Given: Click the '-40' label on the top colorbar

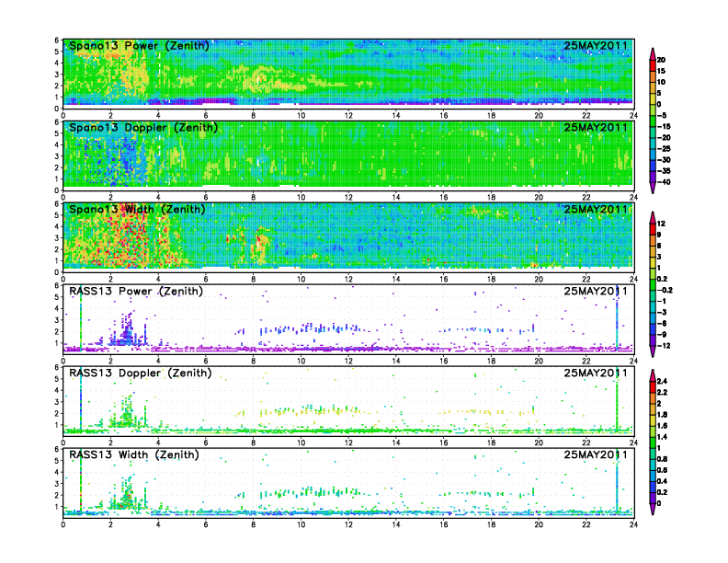Looking at the screenshot, I should click(x=664, y=182).
